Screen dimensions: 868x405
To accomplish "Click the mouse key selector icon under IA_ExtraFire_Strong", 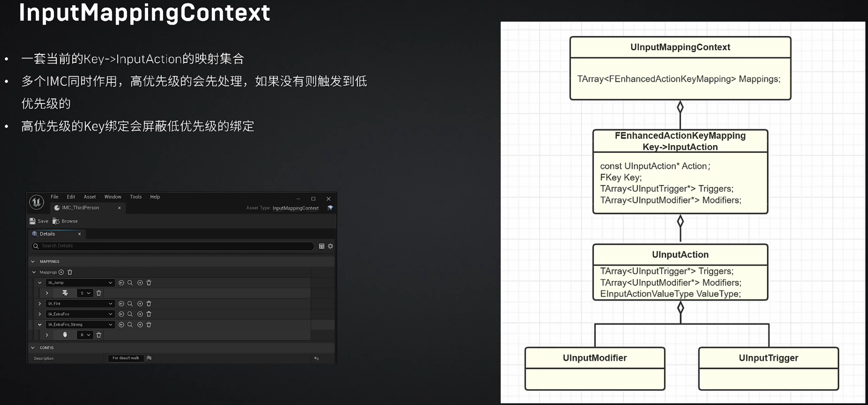I will point(65,335).
